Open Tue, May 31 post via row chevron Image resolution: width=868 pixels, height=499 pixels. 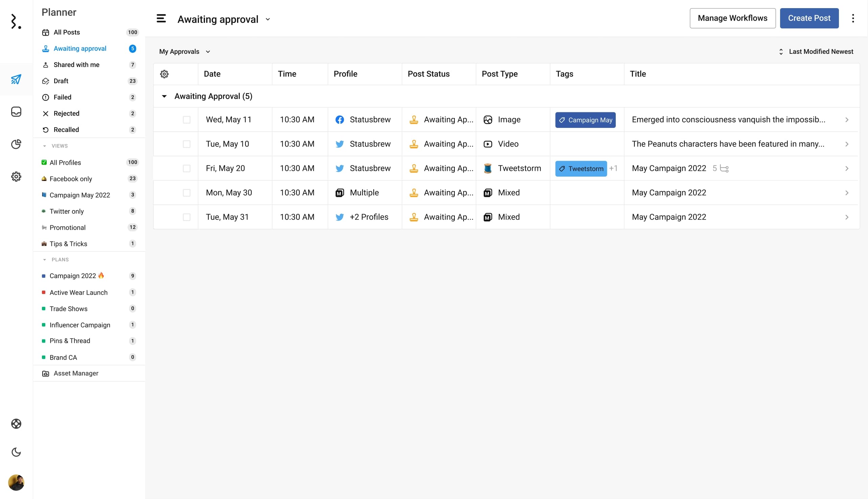click(x=847, y=217)
